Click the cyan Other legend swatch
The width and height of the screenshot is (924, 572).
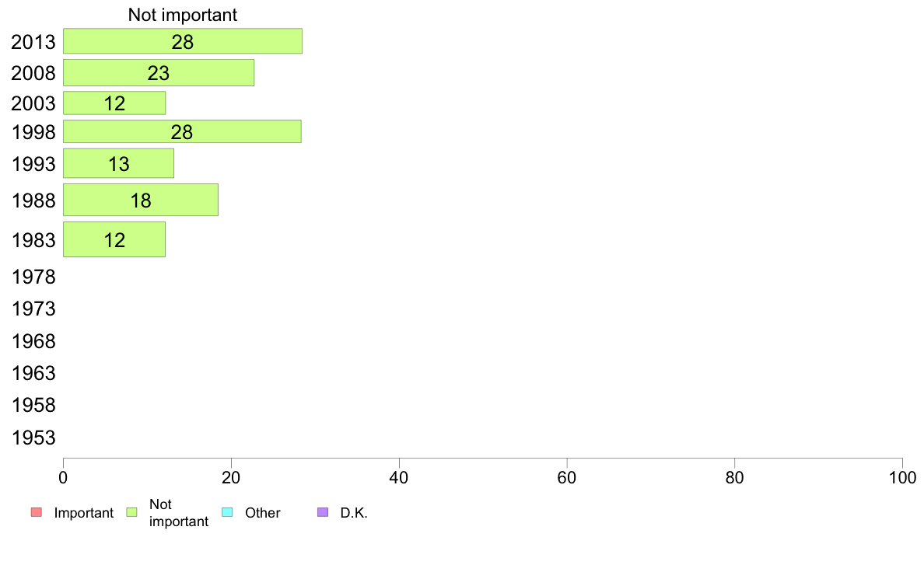pyautogui.click(x=227, y=512)
